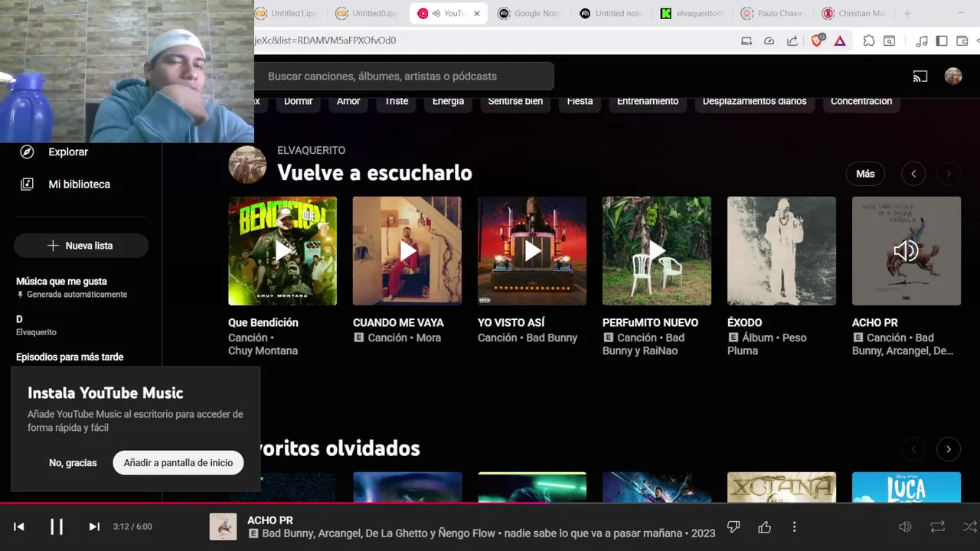Open Brave Shields panel
This screenshot has height=551, width=980.
click(x=817, y=41)
